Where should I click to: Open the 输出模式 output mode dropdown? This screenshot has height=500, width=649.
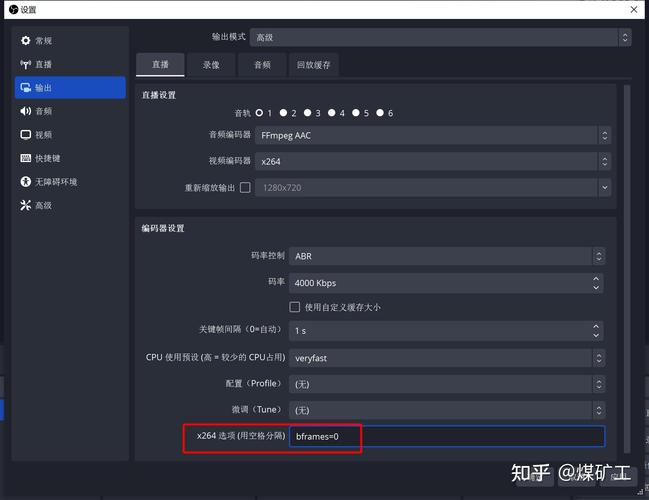(441, 38)
